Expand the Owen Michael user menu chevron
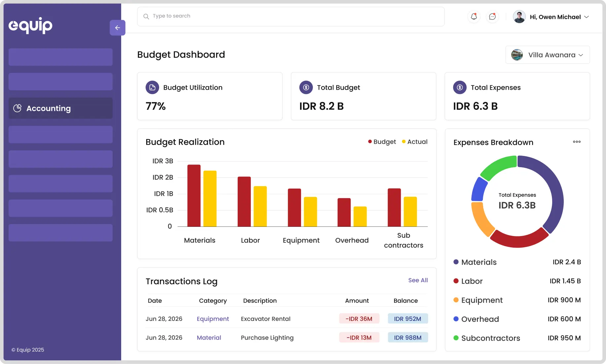Viewport: 606px width, 364px height. [587, 17]
